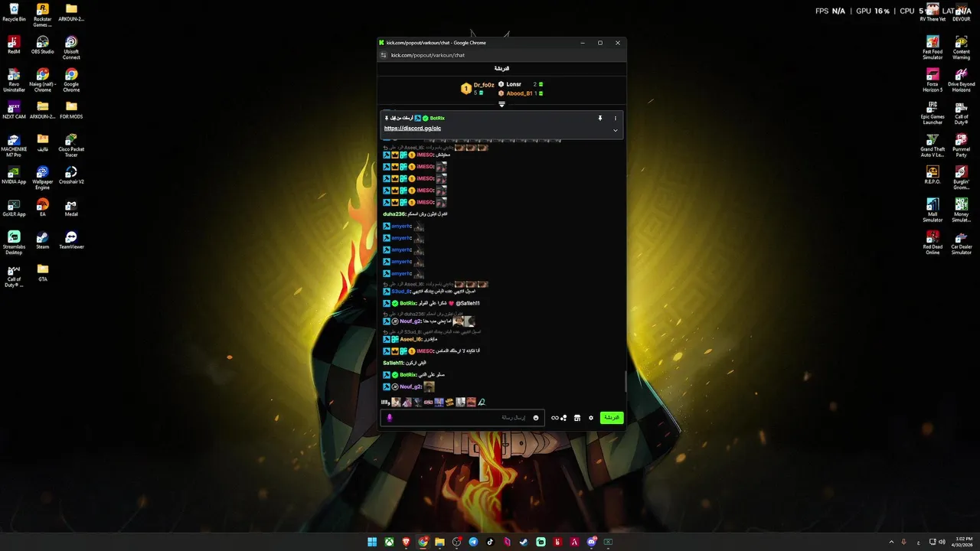Image resolution: width=980 pixels, height=551 pixels.
Task: Open the emoji picker in message box
Action: pyautogui.click(x=536, y=418)
